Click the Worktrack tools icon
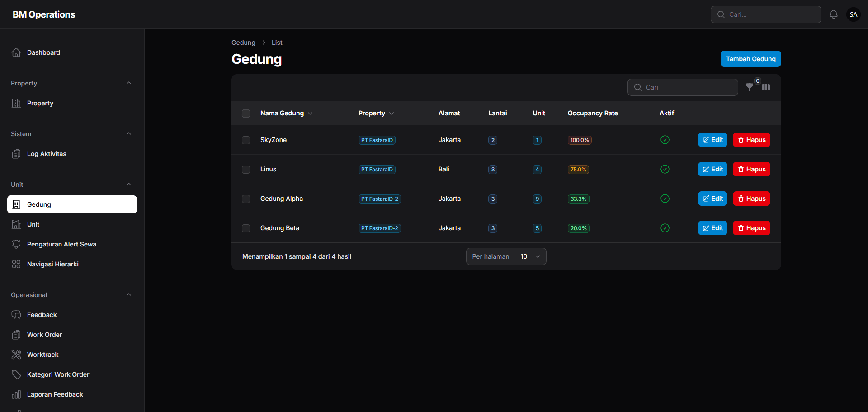868x412 pixels. 16,355
